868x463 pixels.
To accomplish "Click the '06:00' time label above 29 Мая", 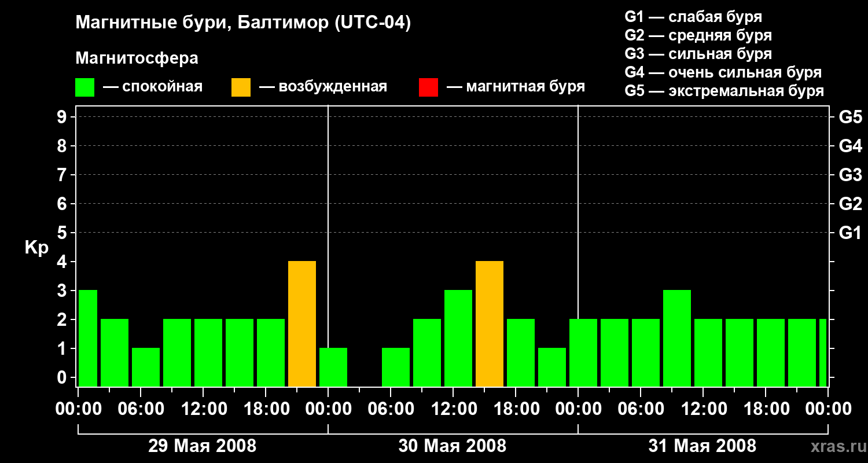I will (141, 409).
